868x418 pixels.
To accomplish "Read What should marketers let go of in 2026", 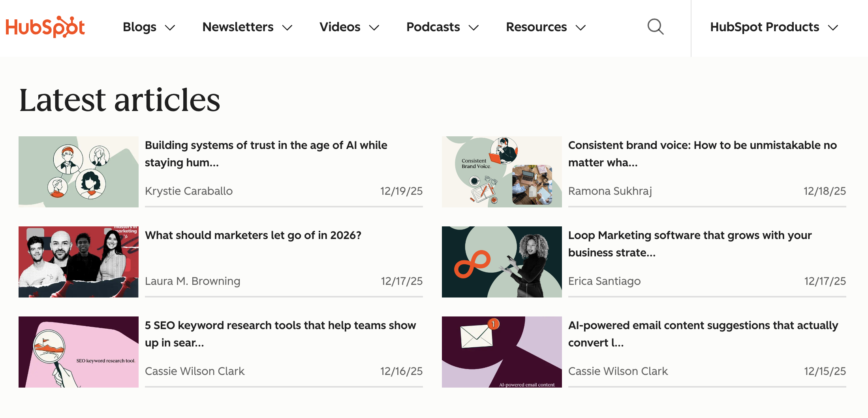I will [x=253, y=235].
